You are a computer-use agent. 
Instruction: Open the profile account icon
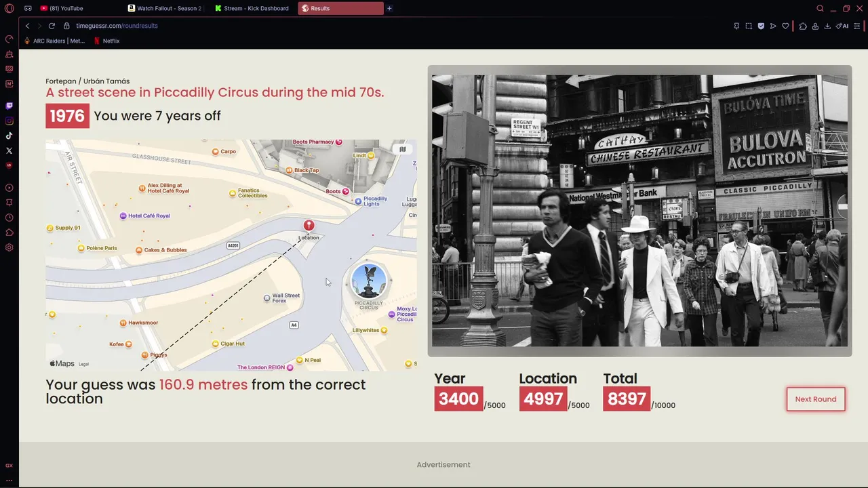click(x=815, y=26)
